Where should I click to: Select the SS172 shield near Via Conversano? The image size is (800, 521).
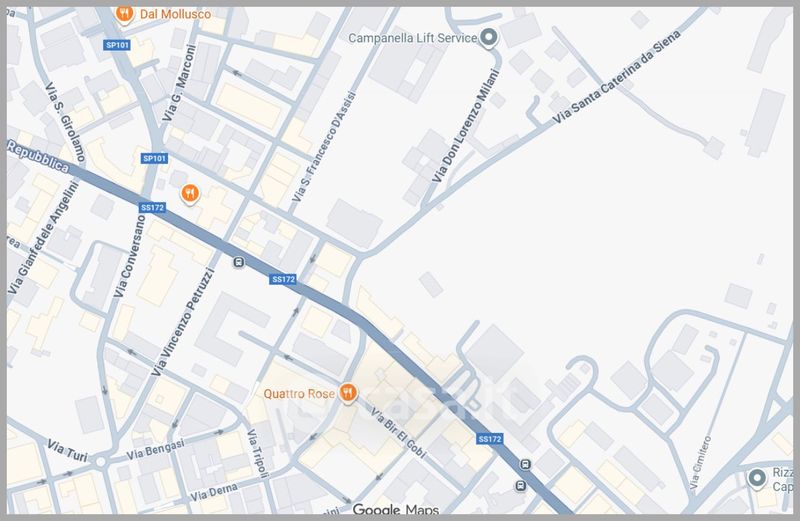pyautogui.click(x=152, y=207)
